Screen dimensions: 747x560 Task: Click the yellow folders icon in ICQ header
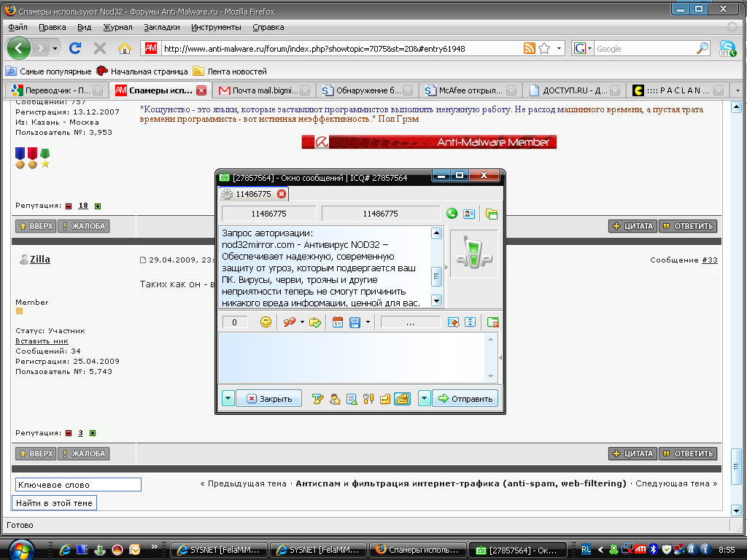pos(491,214)
